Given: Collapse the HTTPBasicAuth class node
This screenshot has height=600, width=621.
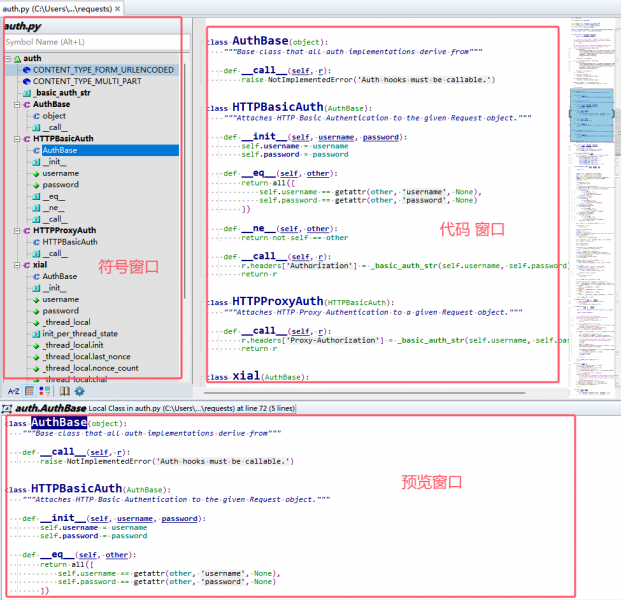Looking at the screenshot, I should (x=17, y=139).
